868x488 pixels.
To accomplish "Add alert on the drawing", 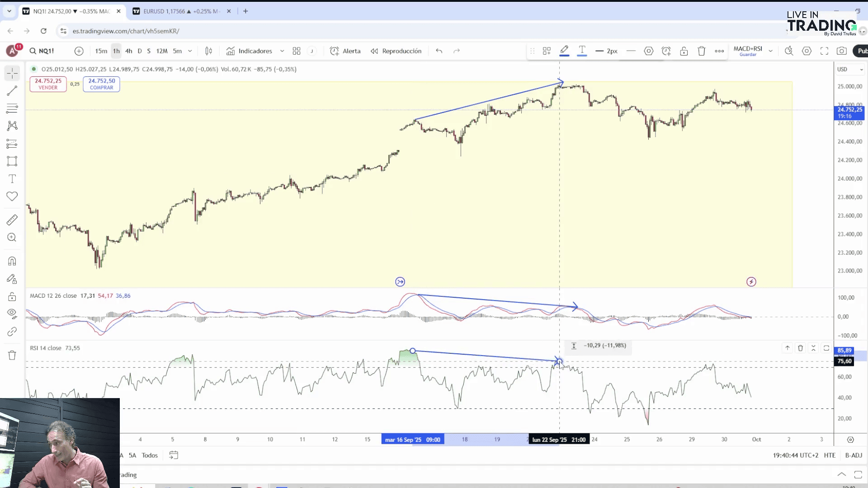I will click(x=666, y=51).
